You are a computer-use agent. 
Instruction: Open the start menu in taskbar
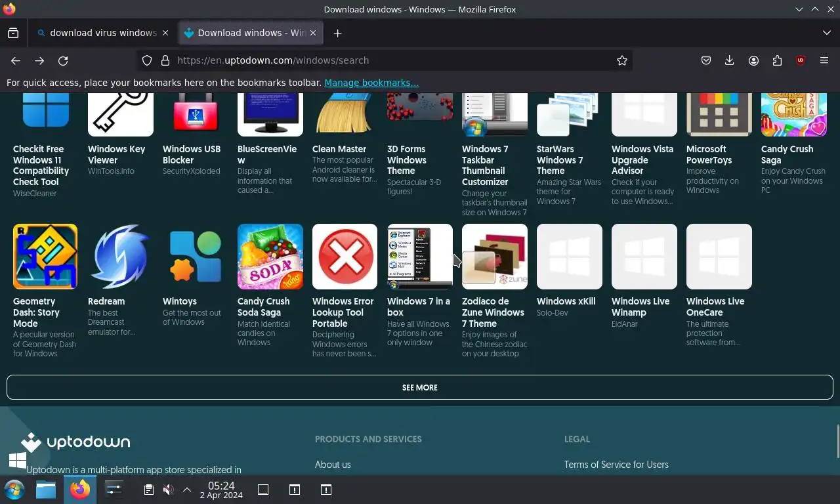click(x=14, y=490)
